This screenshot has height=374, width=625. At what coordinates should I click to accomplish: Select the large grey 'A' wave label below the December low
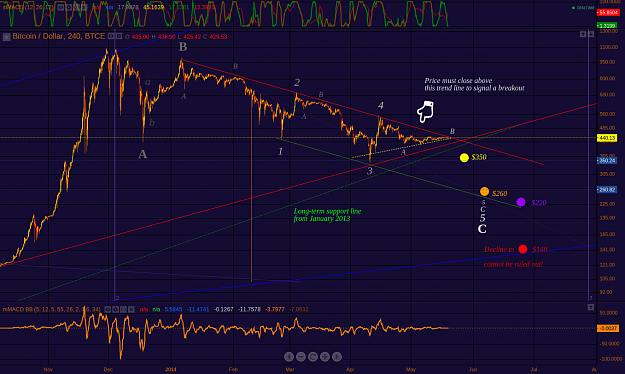click(142, 154)
